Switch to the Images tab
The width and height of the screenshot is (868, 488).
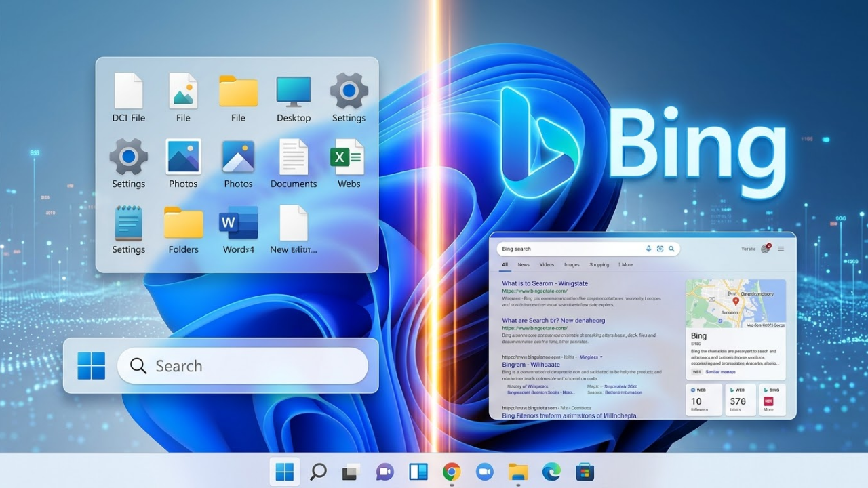pos(572,265)
